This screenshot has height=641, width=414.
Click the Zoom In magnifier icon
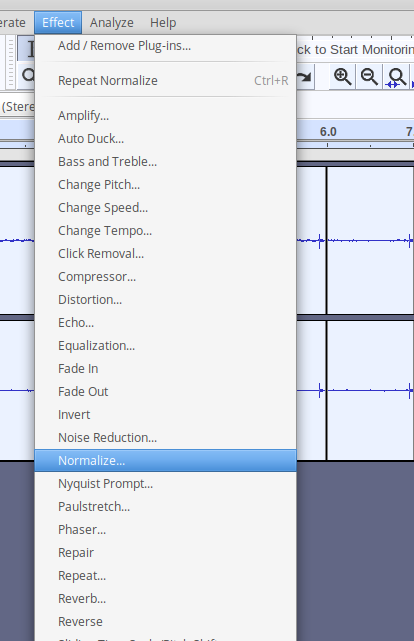(x=342, y=76)
